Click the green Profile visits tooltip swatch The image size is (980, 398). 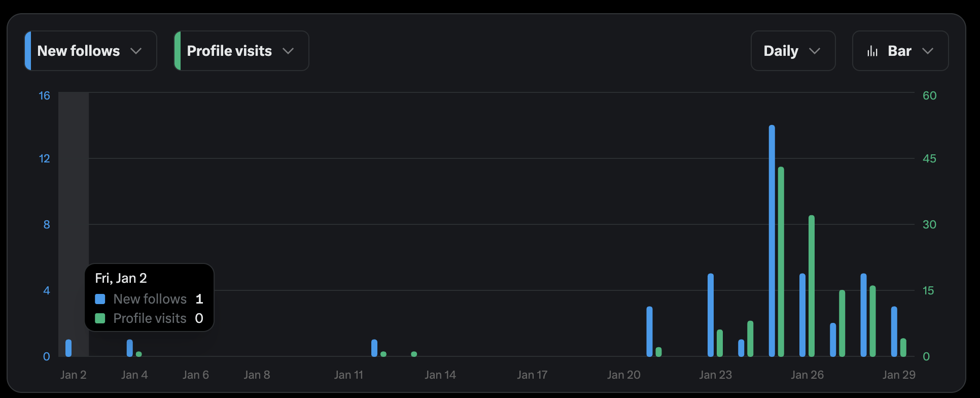[x=100, y=318]
